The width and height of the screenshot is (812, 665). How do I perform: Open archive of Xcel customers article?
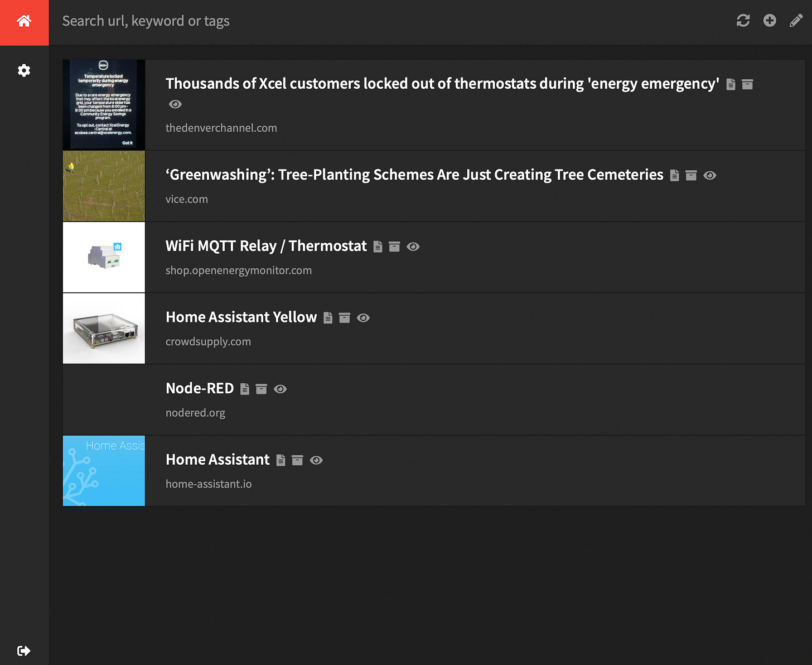[747, 84]
